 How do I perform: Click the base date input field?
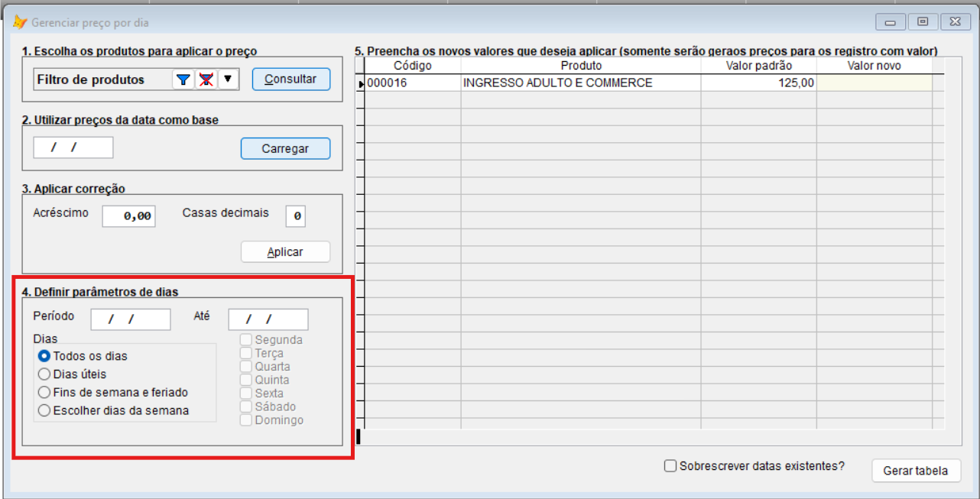pos(73,147)
